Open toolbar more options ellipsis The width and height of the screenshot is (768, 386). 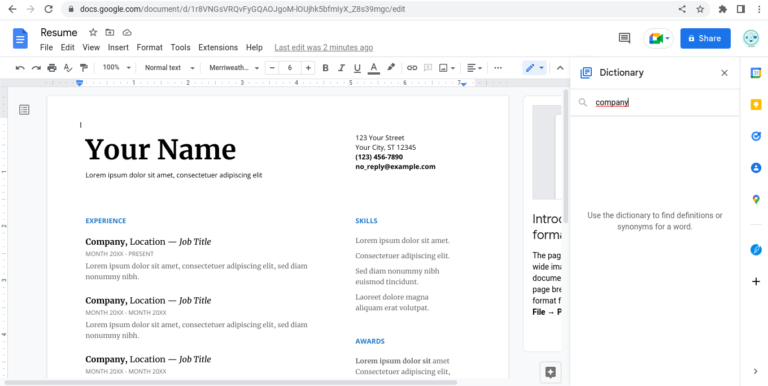[x=498, y=68]
